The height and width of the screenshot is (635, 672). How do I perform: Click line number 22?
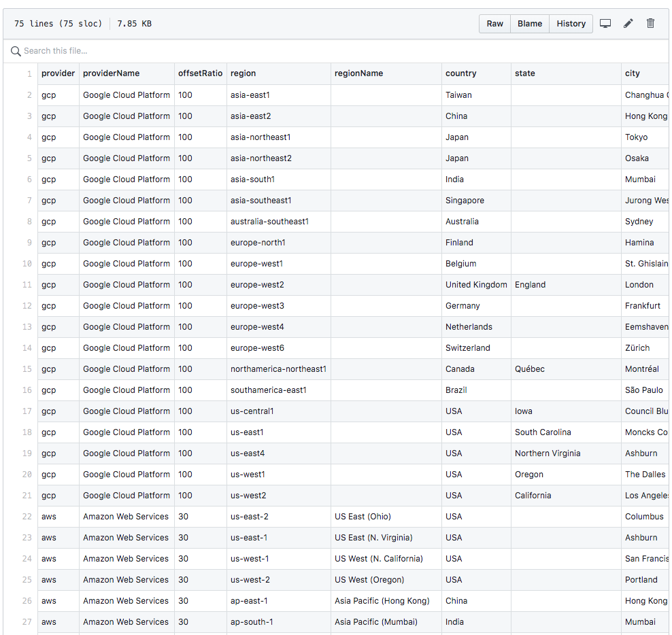[27, 517]
